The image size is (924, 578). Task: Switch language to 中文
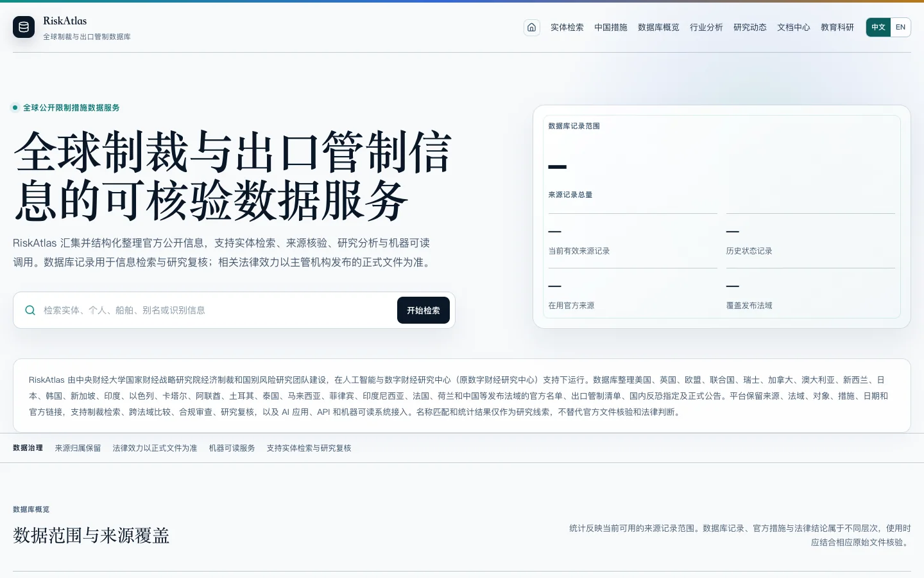point(878,27)
